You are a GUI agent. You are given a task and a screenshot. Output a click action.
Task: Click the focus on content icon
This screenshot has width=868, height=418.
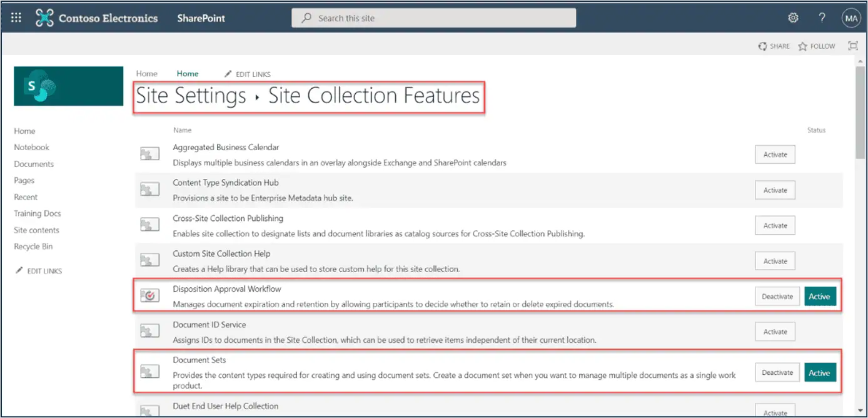pos(852,46)
